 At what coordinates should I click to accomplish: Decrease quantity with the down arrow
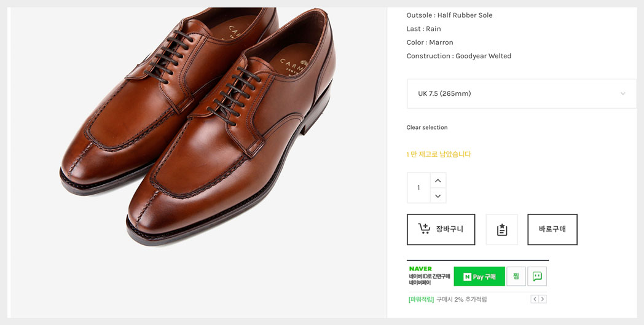[x=438, y=195]
